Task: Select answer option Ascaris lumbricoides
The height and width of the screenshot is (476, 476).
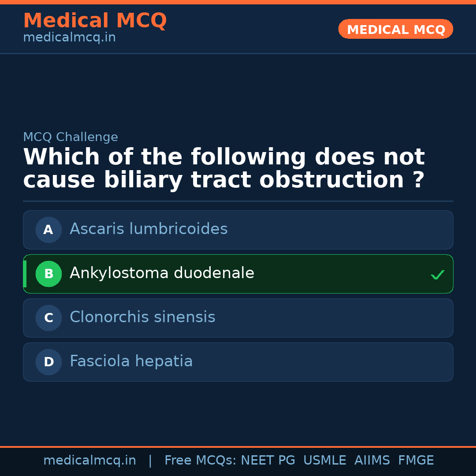Action: 238,230
